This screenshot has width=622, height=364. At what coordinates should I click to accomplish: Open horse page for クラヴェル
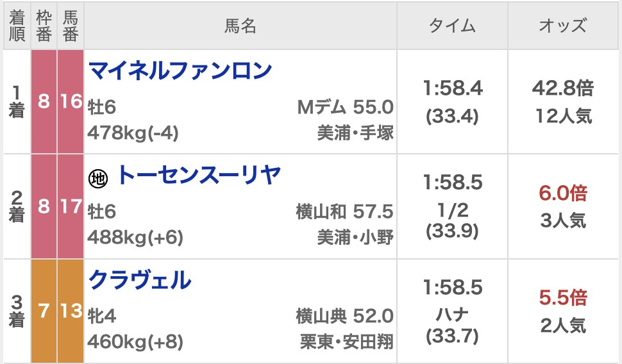140,280
